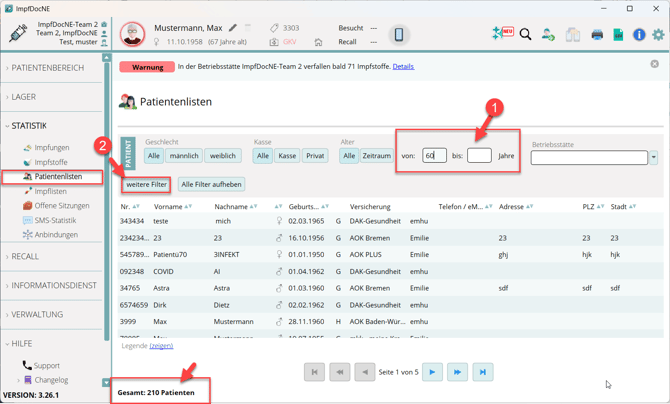Screen dimensions: 670x404
Task: Toggle the 'Privat' Kasse filter
Action: point(315,156)
